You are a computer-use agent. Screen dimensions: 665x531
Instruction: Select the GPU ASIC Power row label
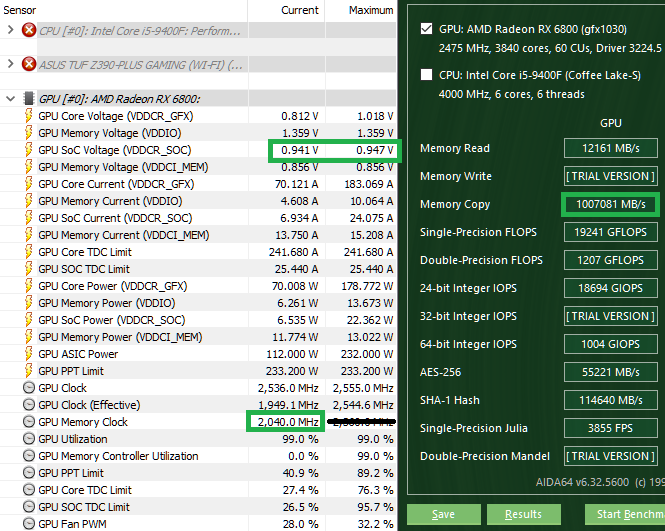pyautogui.click(x=78, y=354)
